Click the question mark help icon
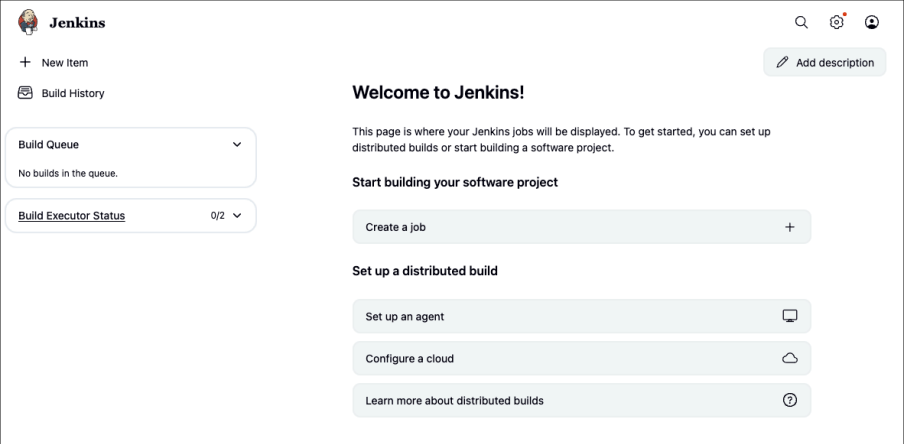The height and width of the screenshot is (444, 904). coord(790,400)
